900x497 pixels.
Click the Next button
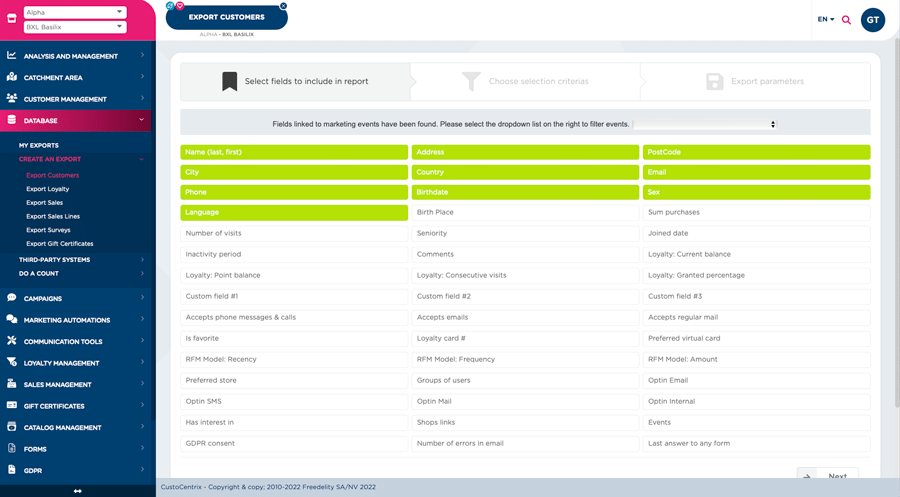[x=827, y=476]
